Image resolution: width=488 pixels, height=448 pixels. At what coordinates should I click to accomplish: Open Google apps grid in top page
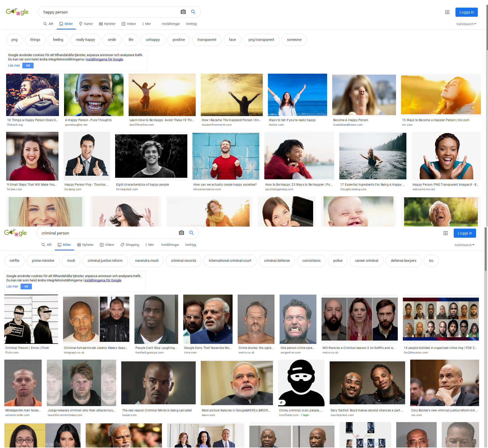447,12
